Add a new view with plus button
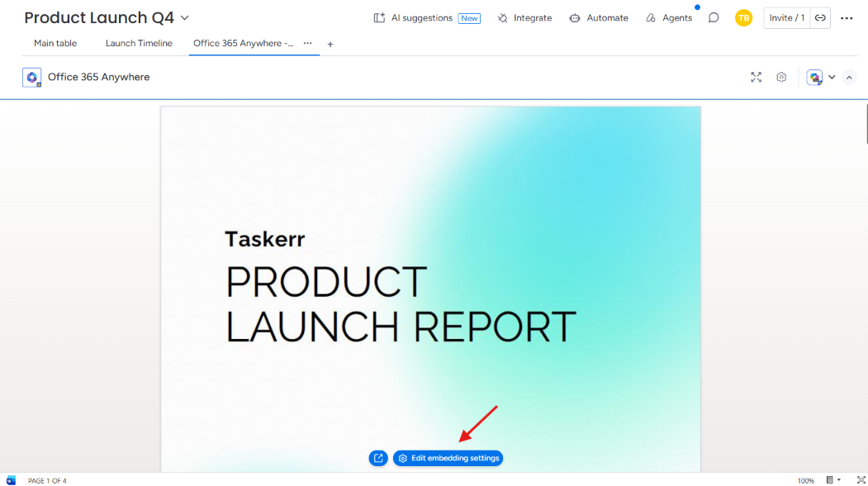Screen dimensions: 868x486 pyautogui.click(x=330, y=45)
